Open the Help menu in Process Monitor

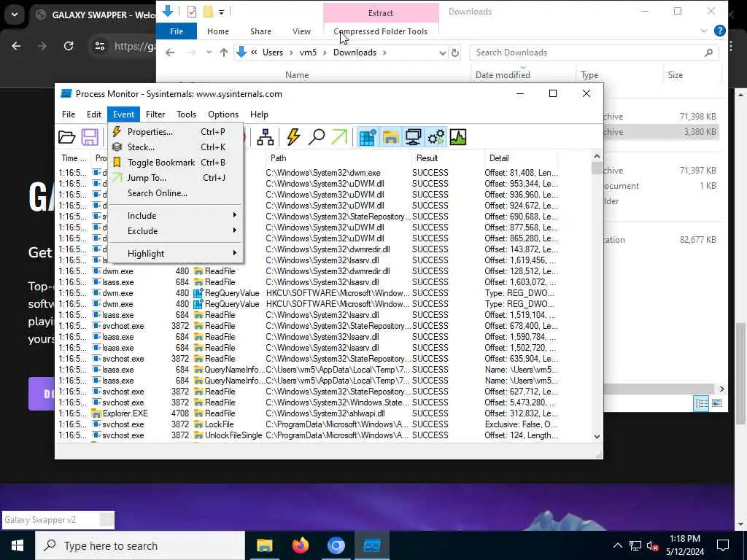tap(259, 114)
